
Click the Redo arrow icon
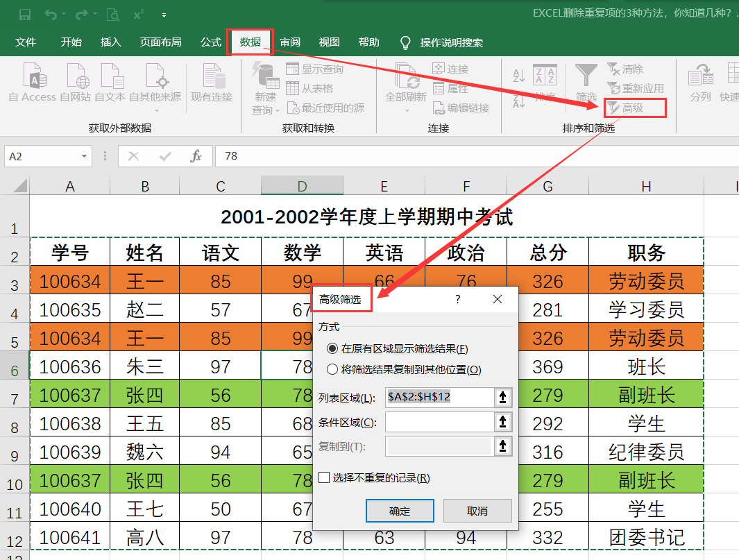click(x=82, y=15)
